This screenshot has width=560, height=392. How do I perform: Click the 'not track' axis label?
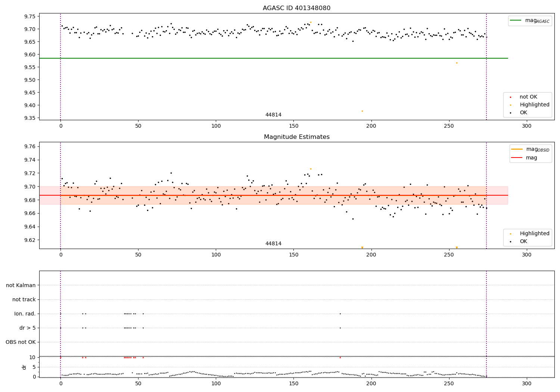coord(24,299)
